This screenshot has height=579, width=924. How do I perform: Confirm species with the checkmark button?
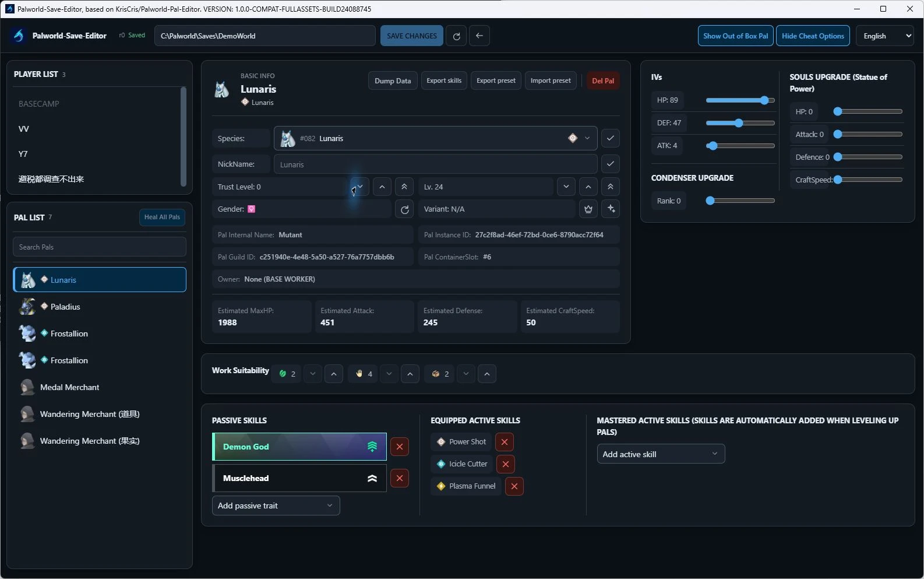tap(610, 138)
